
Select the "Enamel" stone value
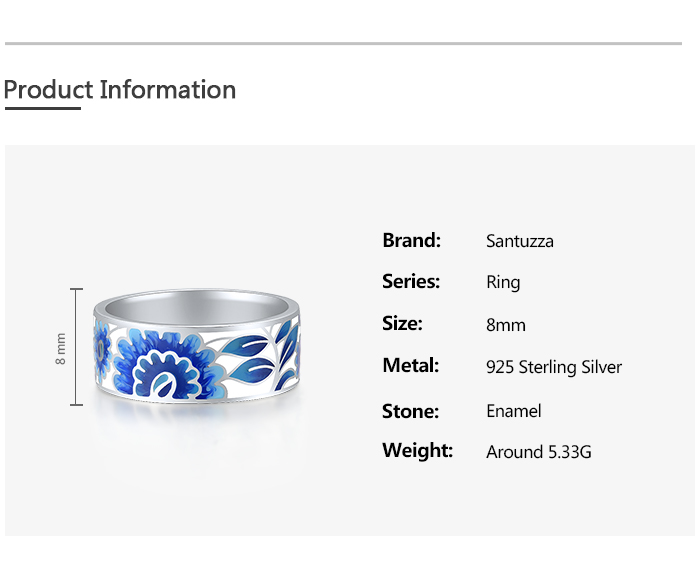coord(513,411)
